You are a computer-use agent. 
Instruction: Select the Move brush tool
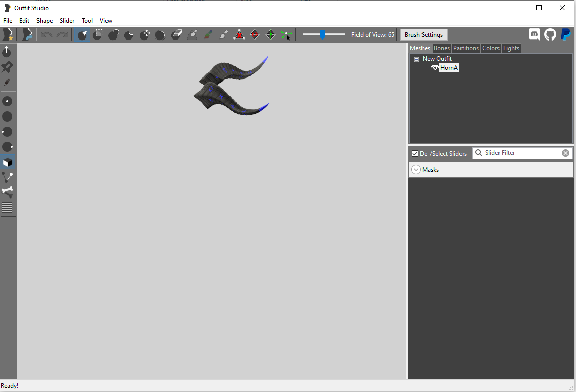(145, 34)
